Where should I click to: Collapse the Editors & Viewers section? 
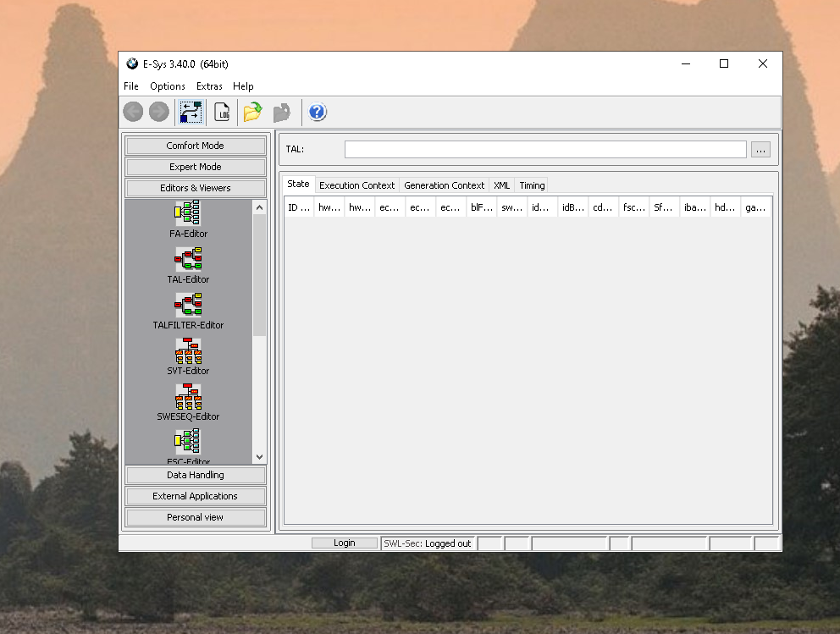195,188
